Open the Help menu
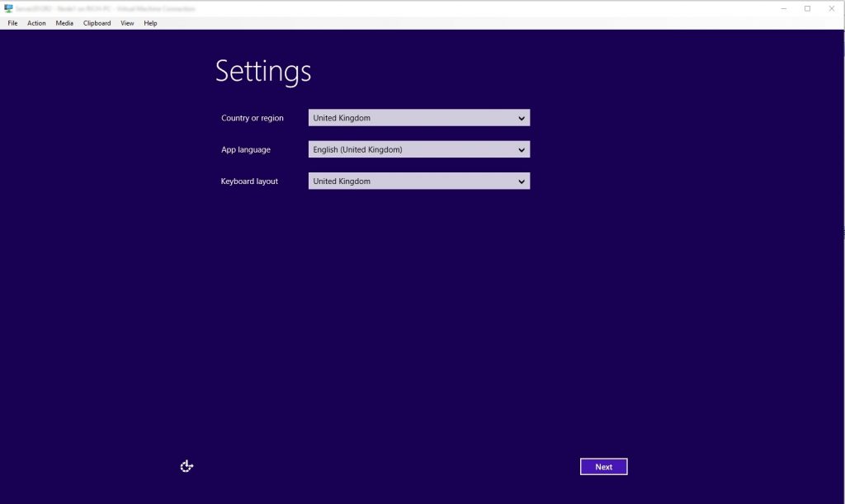This screenshot has width=845, height=504. coord(150,23)
